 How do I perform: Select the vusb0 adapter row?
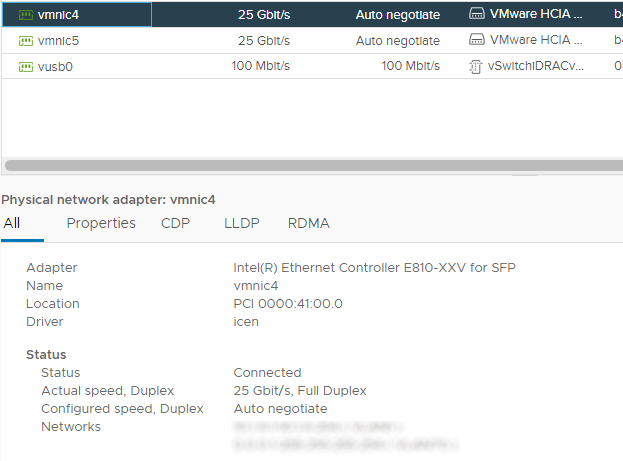point(312,66)
